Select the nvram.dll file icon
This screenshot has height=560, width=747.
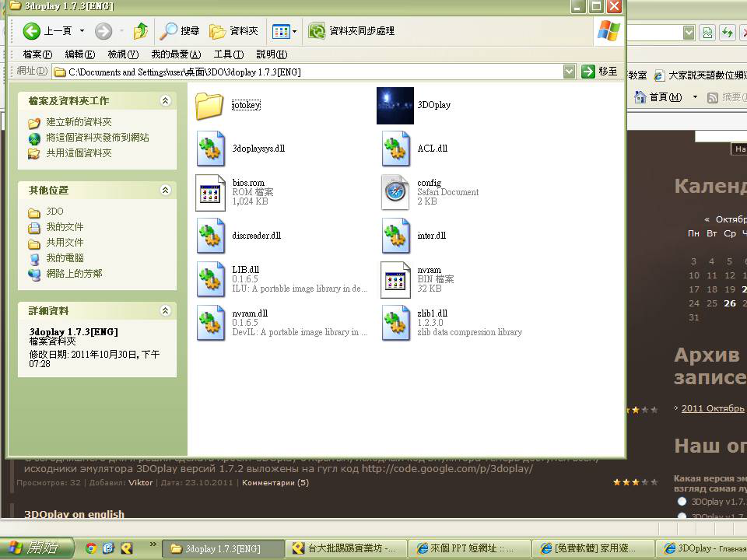211,323
